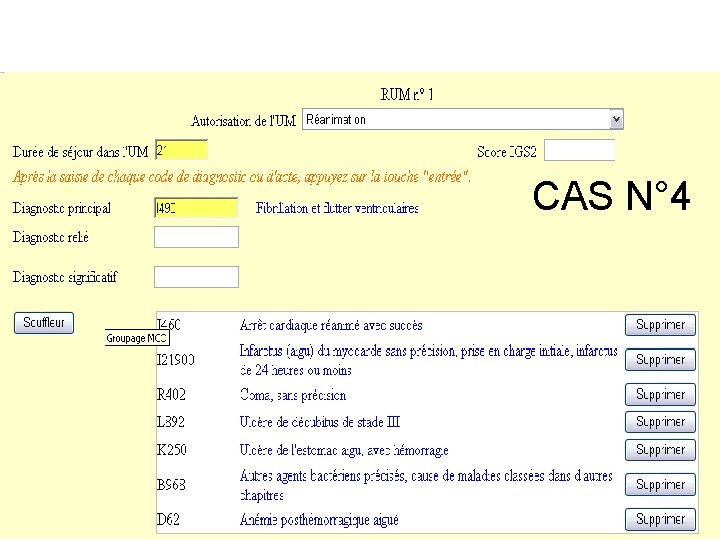The width and height of the screenshot is (720, 540).
Task: Click the infarctus du myocarde description text
Action: pyautogui.click(x=428, y=360)
